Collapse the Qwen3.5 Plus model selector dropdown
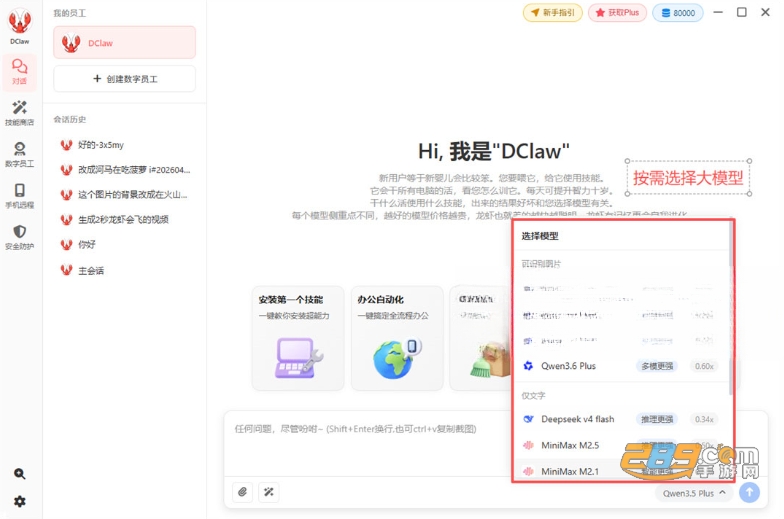This screenshot has width=784, height=519. 694,493
